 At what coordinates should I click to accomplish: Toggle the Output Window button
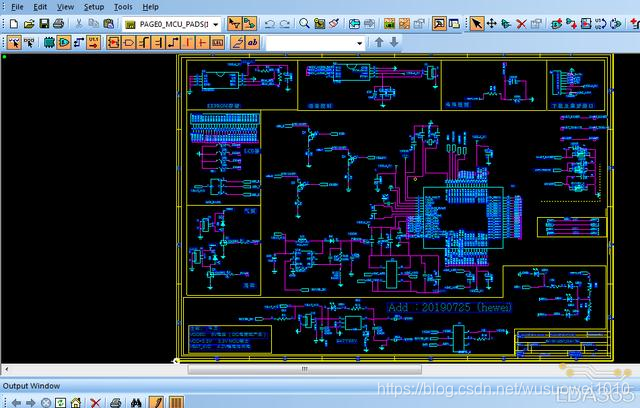(x=439, y=24)
